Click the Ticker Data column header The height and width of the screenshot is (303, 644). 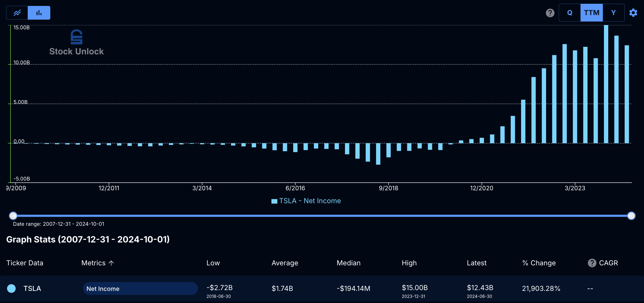click(25, 263)
